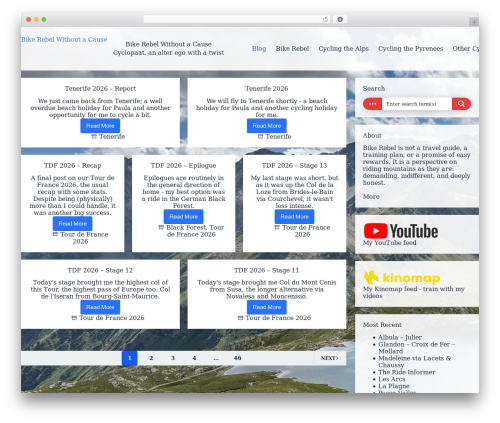Open Tenerife 2026 – Report title
The height and width of the screenshot is (423, 500).
(x=100, y=88)
